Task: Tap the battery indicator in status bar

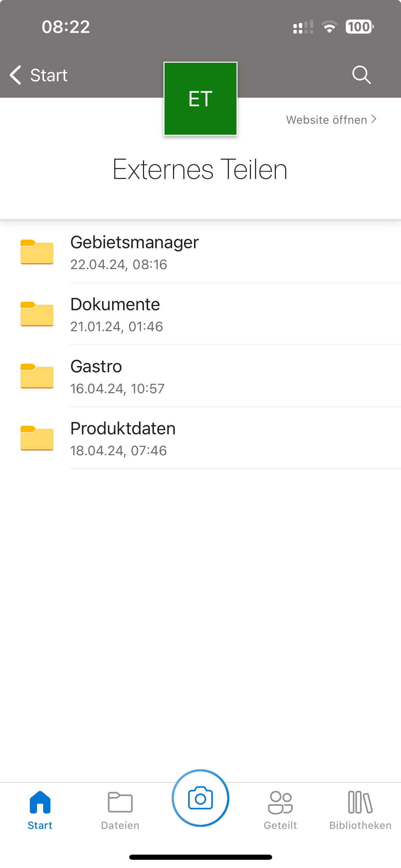Action: tap(359, 27)
